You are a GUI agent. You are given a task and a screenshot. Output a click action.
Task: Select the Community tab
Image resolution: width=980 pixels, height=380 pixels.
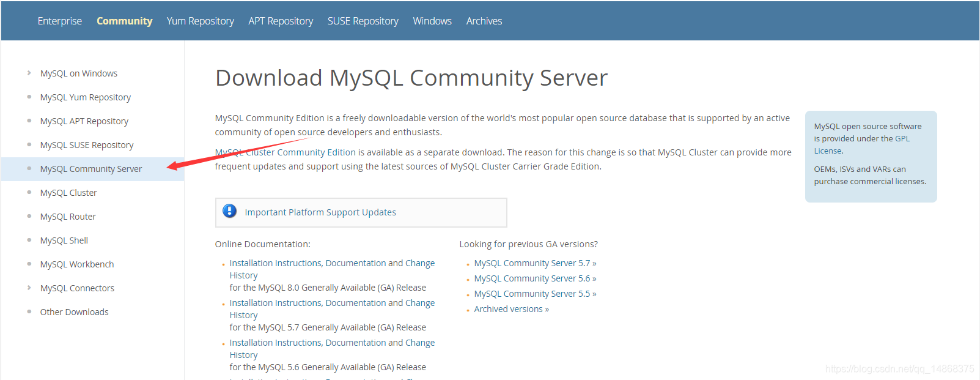[x=124, y=21]
